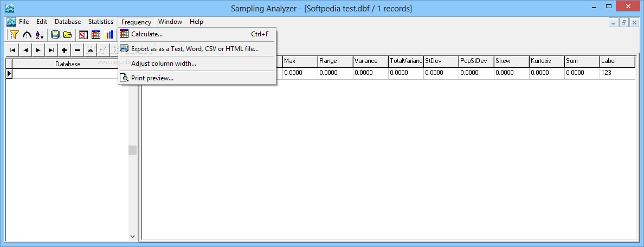Image resolution: width=644 pixels, height=247 pixels.
Task: Select Export as a Text, Word, CSV or HTML file
Action: [x=197, y=49]
